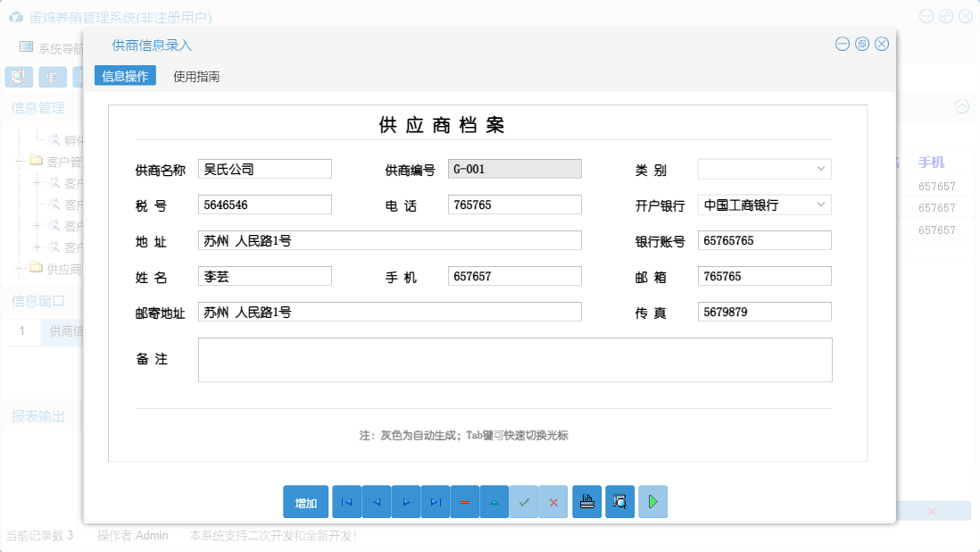Open print preview for the supplier archive
The image size is (980, 552).
tap(619, 502)
